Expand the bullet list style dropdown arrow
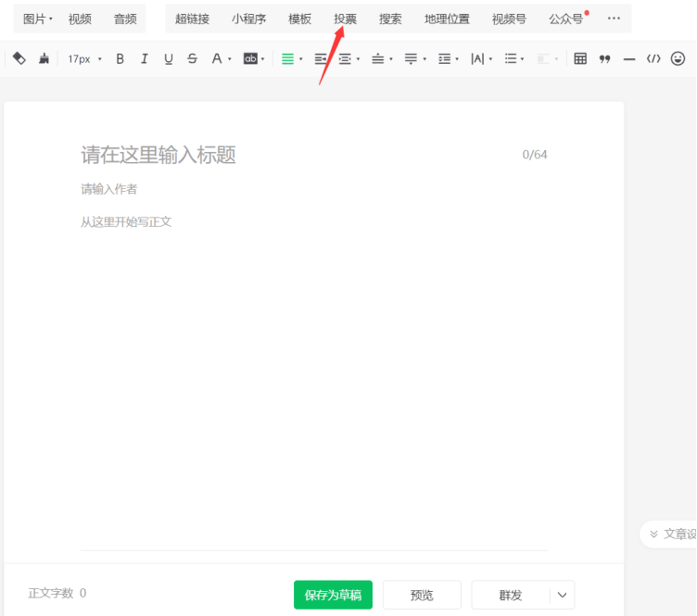Screen dimensions: 697x616 pyautogui.click(x=523, y=59)
